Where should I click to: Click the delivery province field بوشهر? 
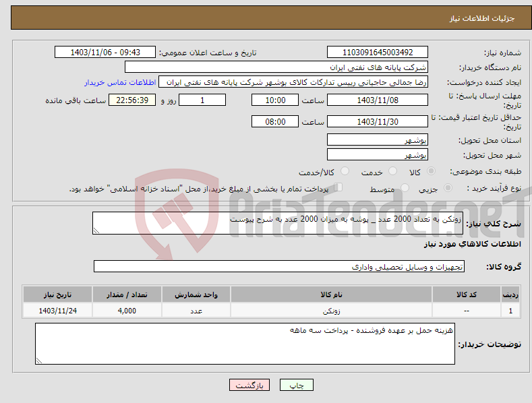click(x=378, y=139)
